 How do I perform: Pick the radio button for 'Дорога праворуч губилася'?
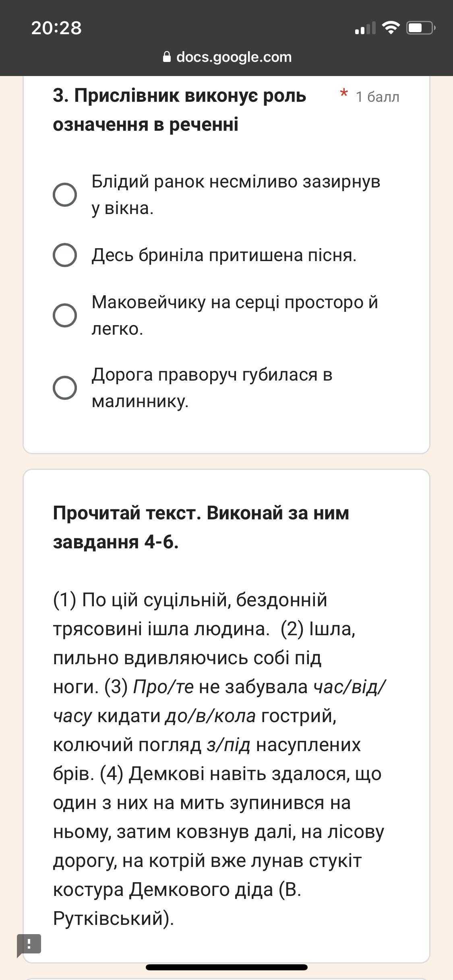[x=65, y=388]
